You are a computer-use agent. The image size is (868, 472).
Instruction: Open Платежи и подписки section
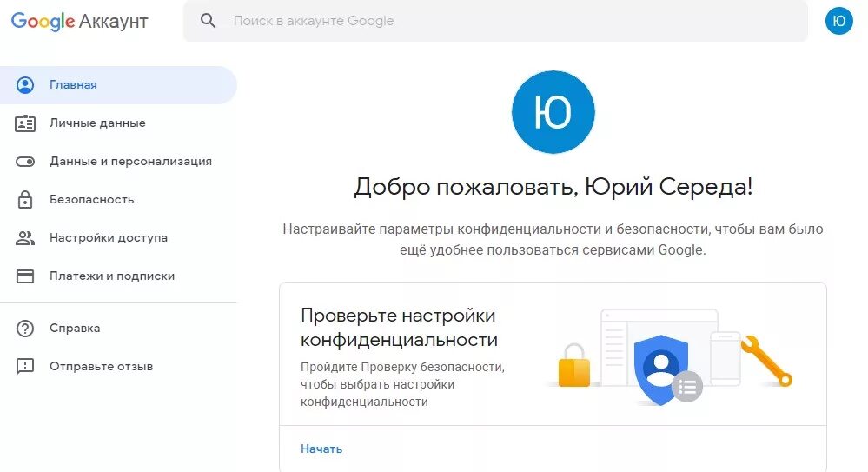[x=118, y=276]
